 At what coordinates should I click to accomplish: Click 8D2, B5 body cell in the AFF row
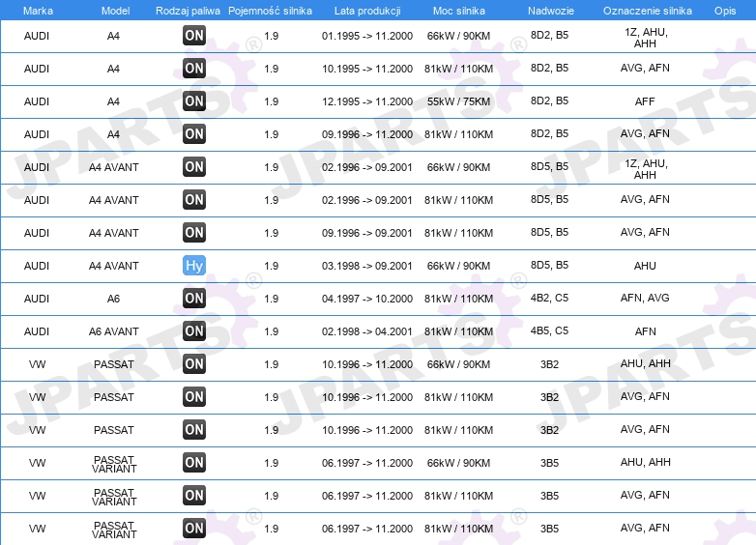point(549,100)
